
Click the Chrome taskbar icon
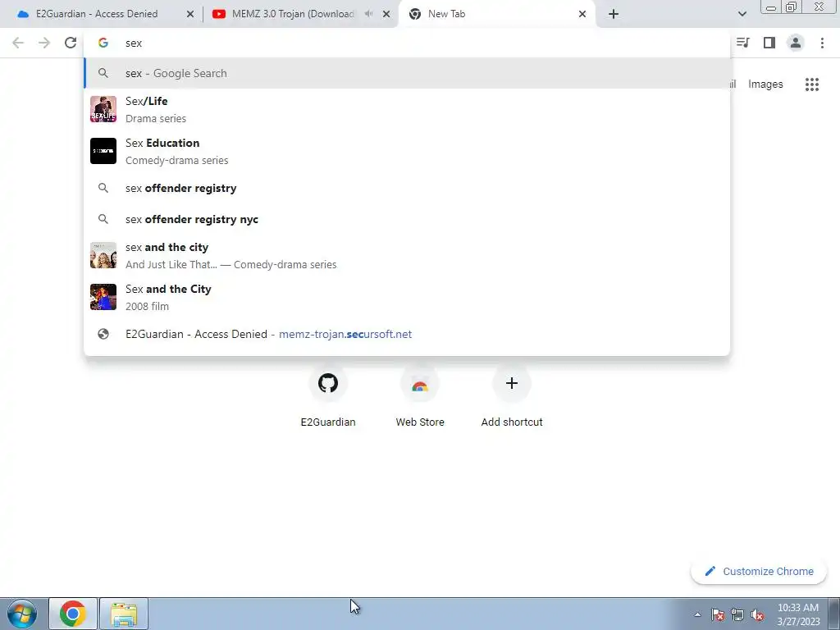point(73,614)
